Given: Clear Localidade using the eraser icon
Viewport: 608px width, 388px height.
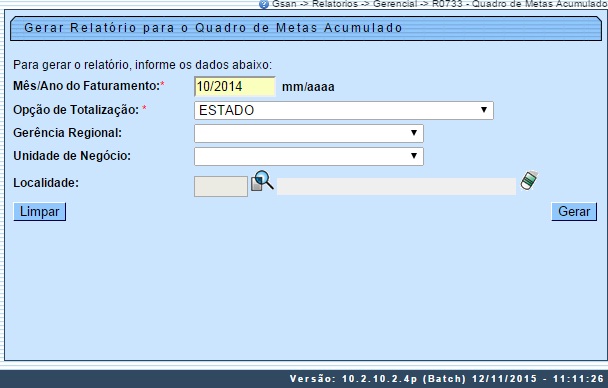Looking at the screenshot, I should coord(529,180).
